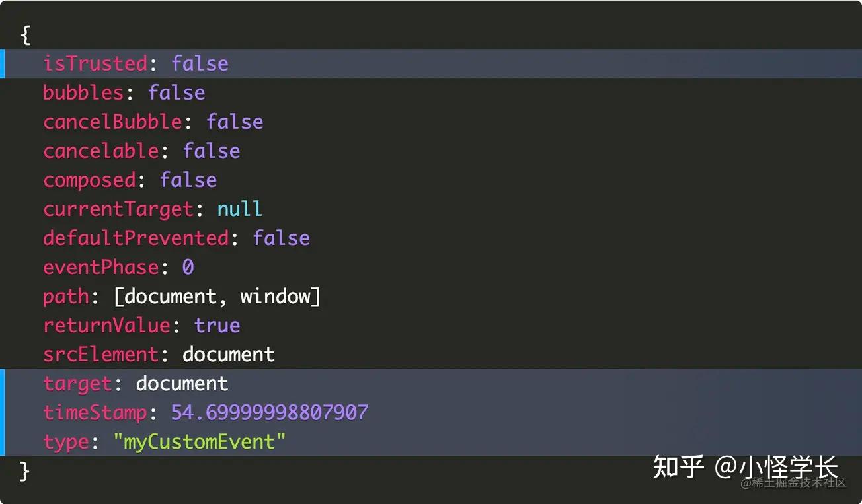Image resolution: width=862 pixels, height=504 pixels.
Task: Select the srcElement property name
Action: tap(100, 354)
